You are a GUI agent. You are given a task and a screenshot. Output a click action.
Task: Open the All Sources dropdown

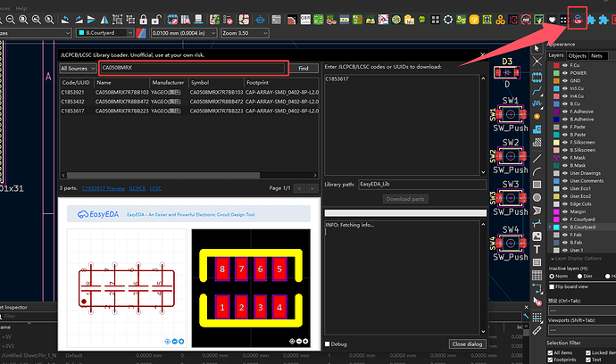(x=78, y=69)
